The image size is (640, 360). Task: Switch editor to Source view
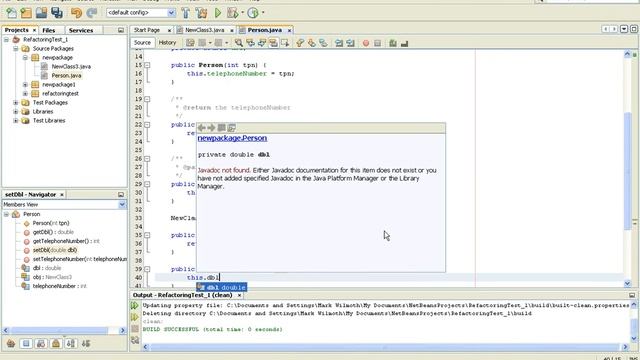[142, 43]
